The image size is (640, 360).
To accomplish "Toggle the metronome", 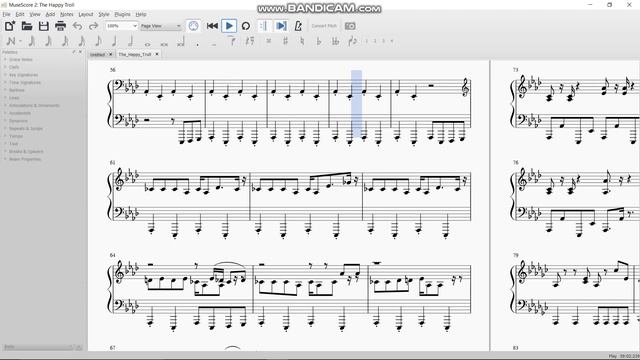I will coord(298,26).
